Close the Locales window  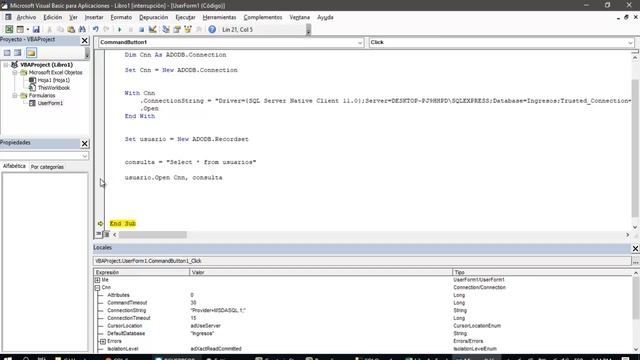point(635,248)
